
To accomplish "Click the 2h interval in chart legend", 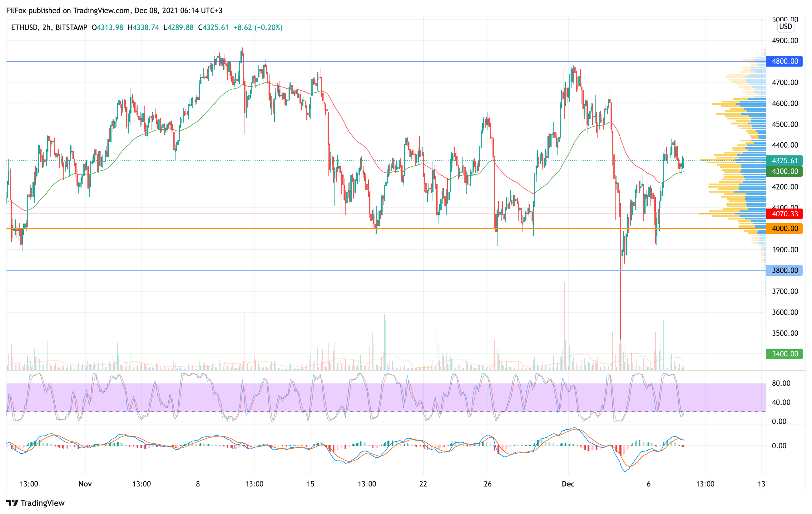I will (46, 28).
